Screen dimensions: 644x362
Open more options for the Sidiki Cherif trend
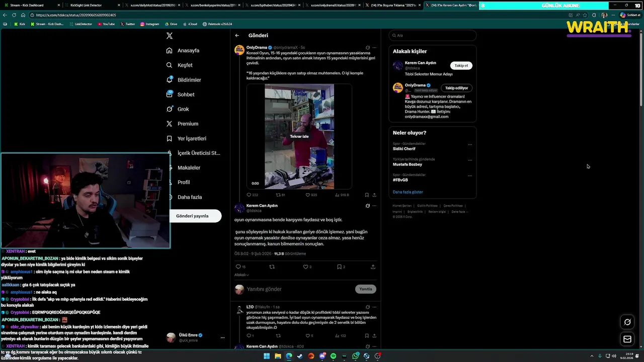tap(470, 145)
